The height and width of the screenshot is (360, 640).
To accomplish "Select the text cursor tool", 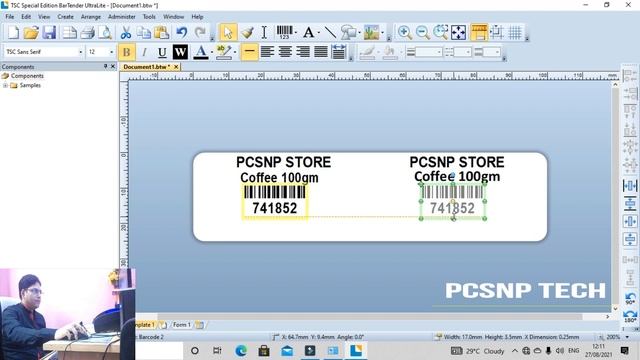I will click(x=264, y=33).
